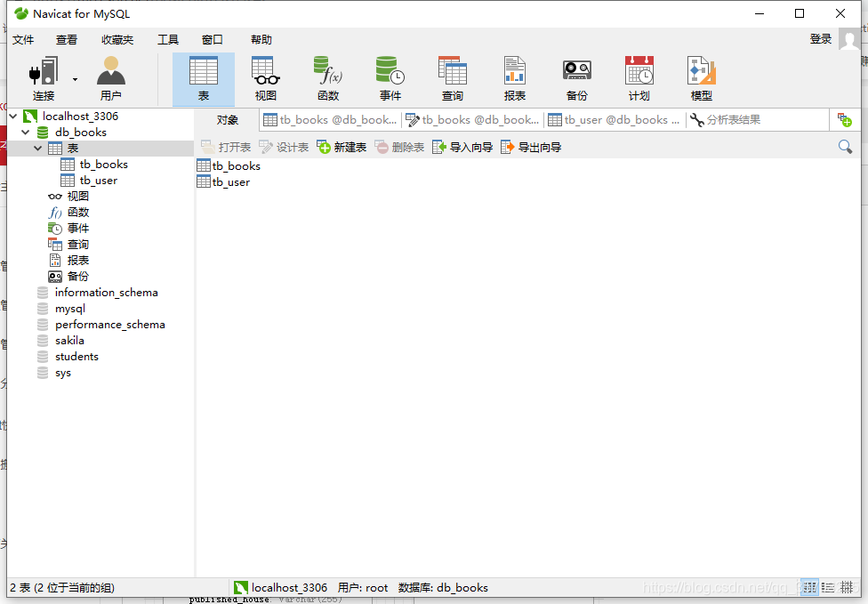Collapse the localhost_3306 connection
The height and width of the screenshot is (604, 868).
click(12, 116)
